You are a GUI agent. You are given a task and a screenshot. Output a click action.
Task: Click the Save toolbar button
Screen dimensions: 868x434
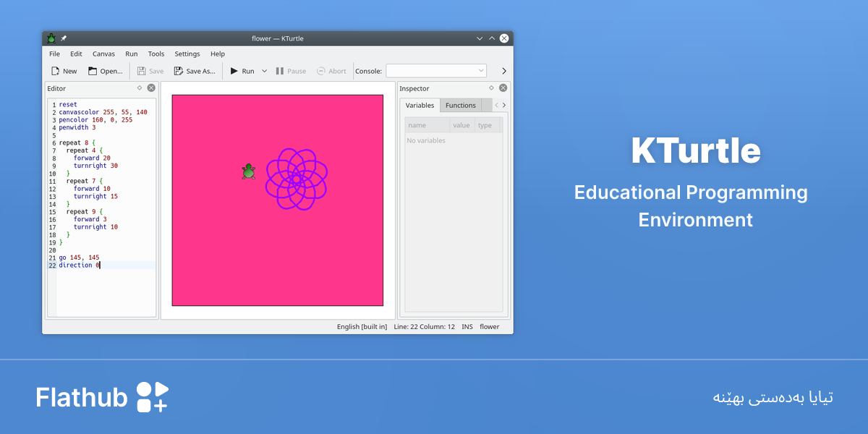click(150, 71)
